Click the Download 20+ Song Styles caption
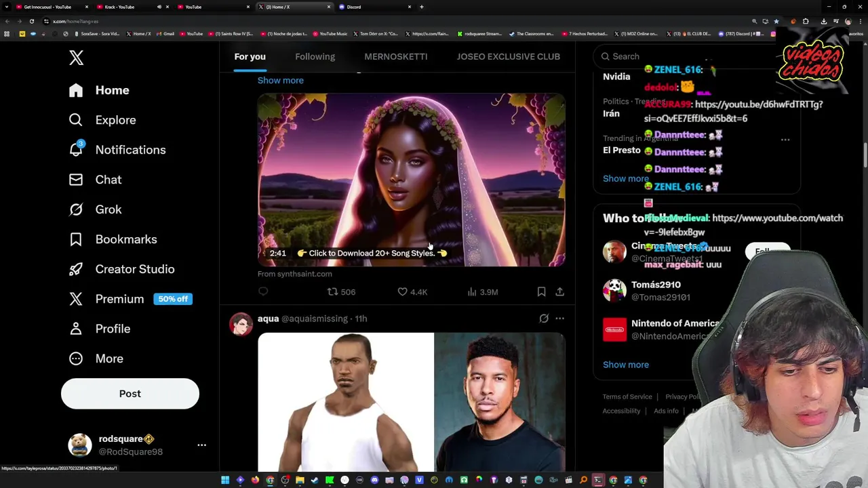This screenshot has height=488, width=868. tap(372, 253)
